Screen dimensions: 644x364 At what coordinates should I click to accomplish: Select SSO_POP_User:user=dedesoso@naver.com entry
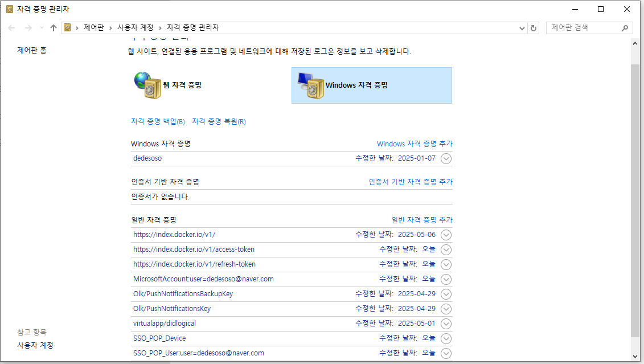(x=198, y=353)
